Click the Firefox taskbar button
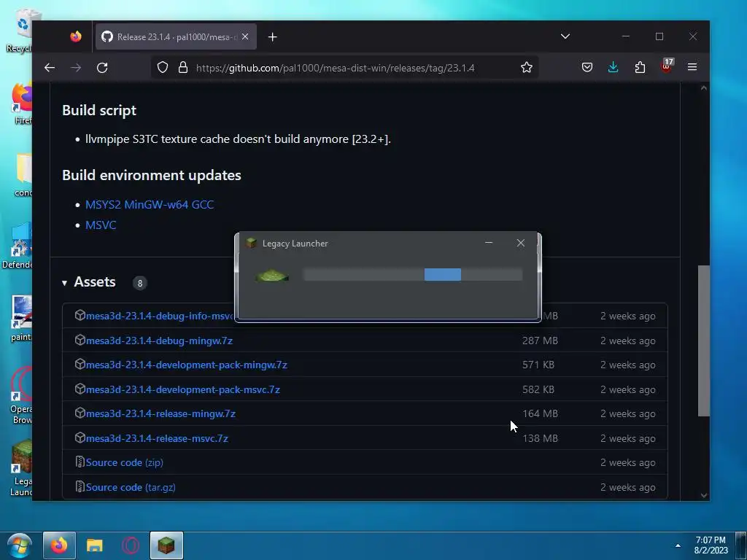Viewport: 747px width, 560px height. (59, 545)
